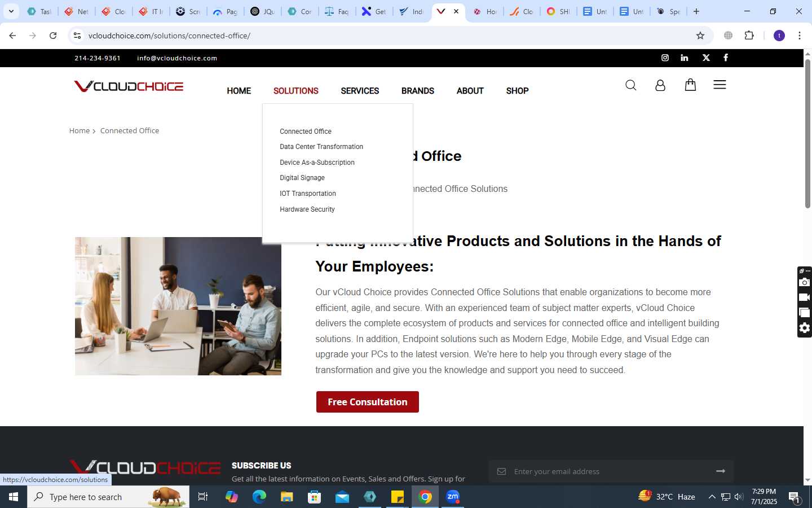Bookmark this page with star icon
This screenshot has height=508, width=812.
pos(700,36)
